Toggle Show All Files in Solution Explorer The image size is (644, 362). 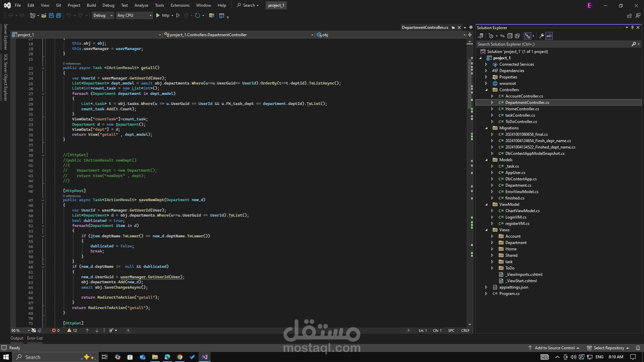coord(517,36)
